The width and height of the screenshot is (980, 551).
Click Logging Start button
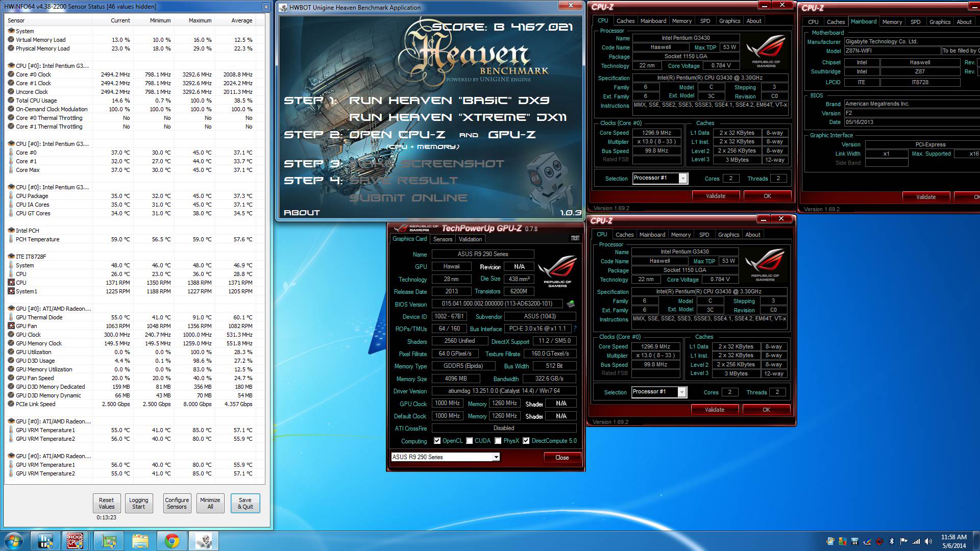click(138, 503)
